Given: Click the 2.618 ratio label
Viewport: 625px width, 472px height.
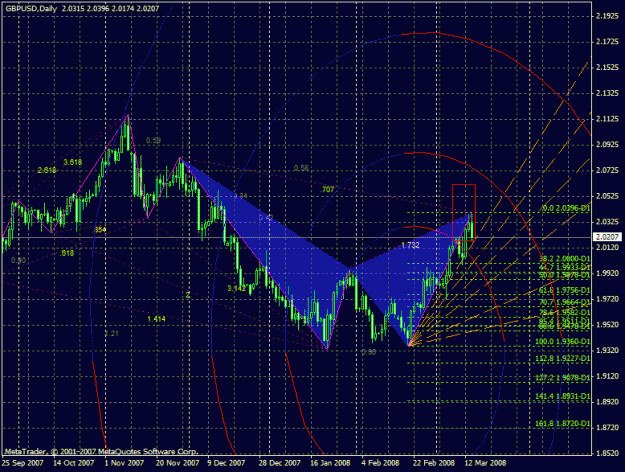Looking at the screenshot, I should click(x=47, y=170).
